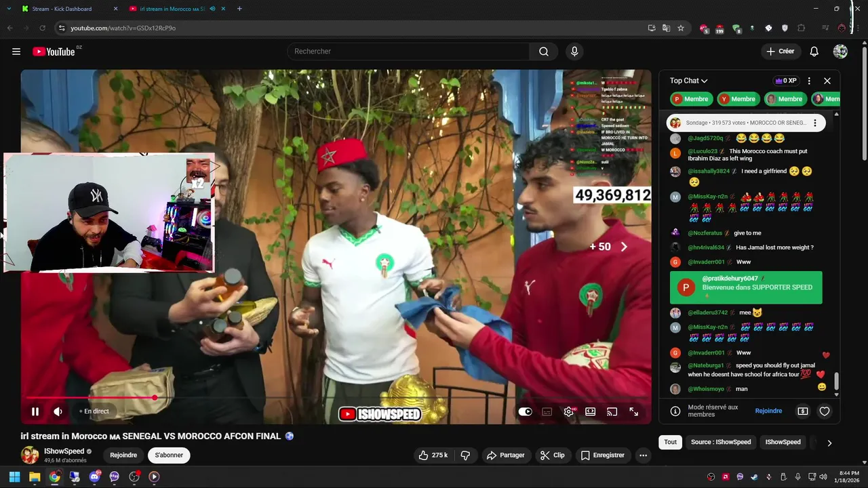The image size is (868, 488).
Task: Send a Super Chat dollar icon
Action: tap(803, 411)
